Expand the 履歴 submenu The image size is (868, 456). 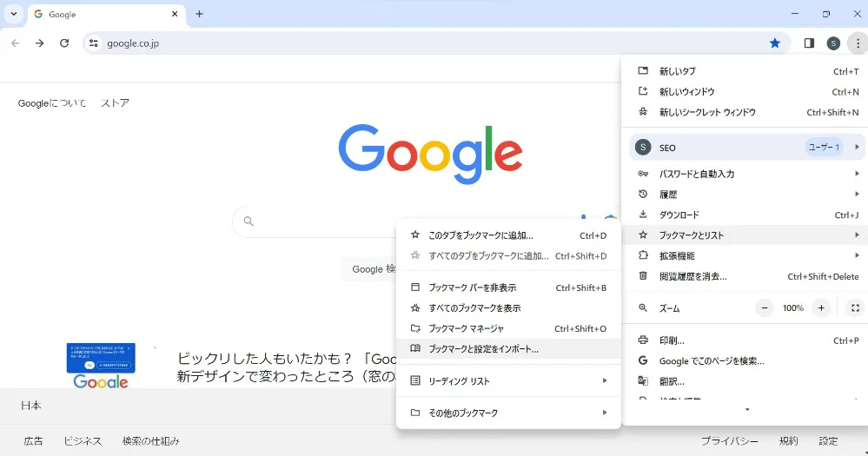pos(745,195)
